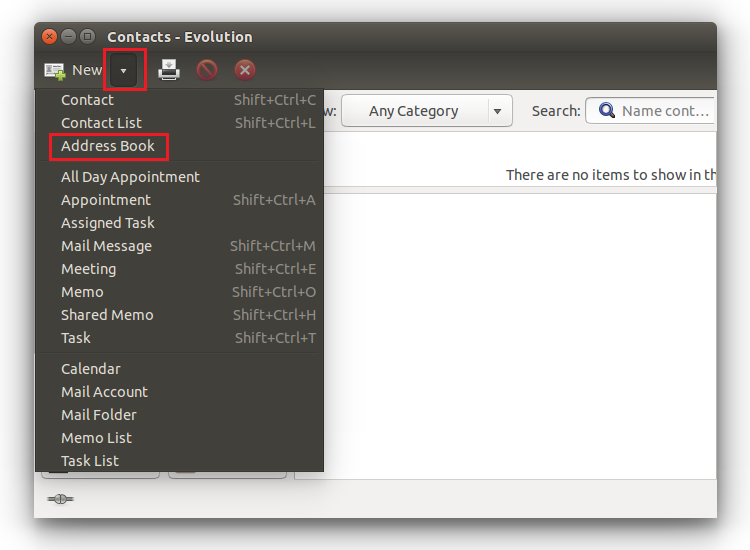
Task: Choose Contact List menu entry
Action: click(x=179, y=123)
